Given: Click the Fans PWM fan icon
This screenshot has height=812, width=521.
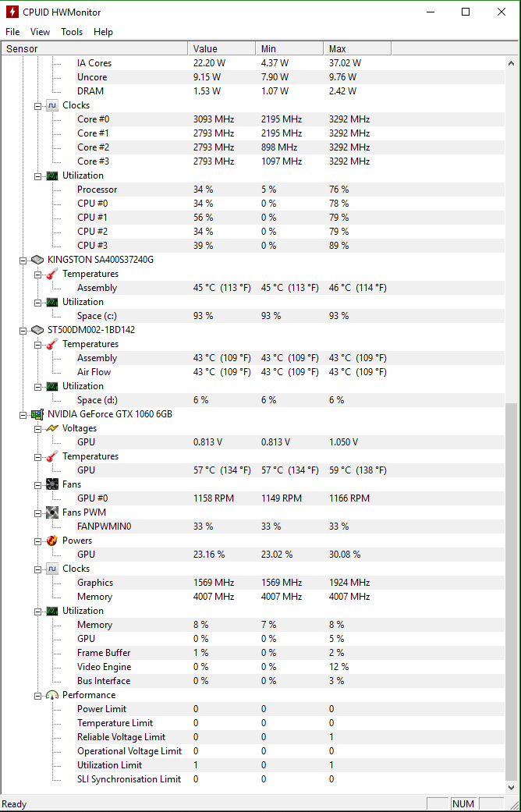Looking at the screenshot, I should [x=52, y=512].
